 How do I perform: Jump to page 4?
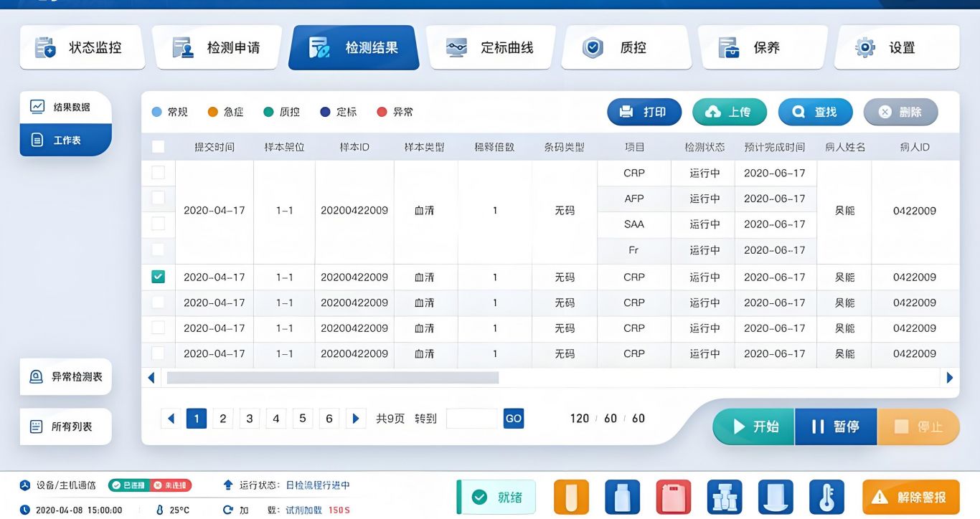(x=276, y=419)
